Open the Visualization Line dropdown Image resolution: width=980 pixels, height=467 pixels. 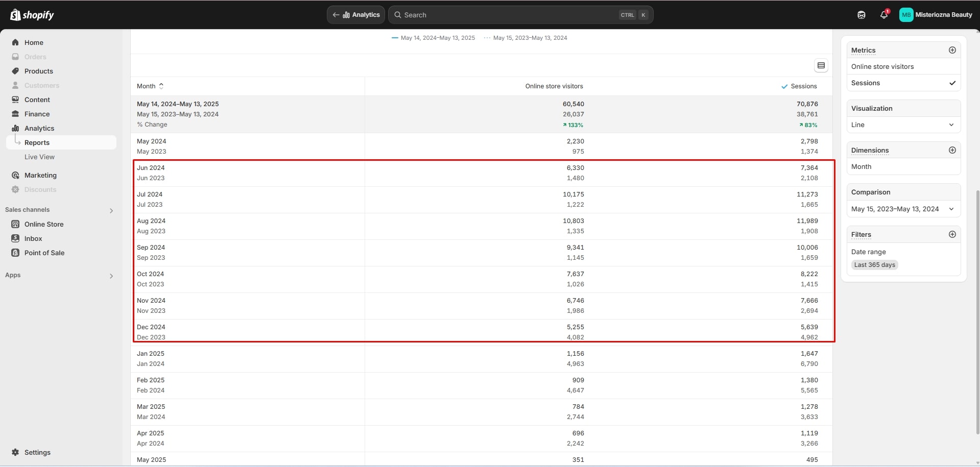903,125
